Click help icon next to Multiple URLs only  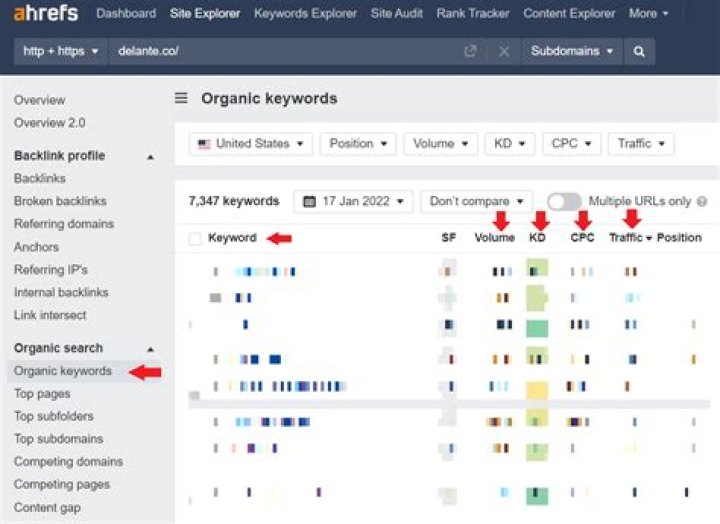click(x=702, y=202)
